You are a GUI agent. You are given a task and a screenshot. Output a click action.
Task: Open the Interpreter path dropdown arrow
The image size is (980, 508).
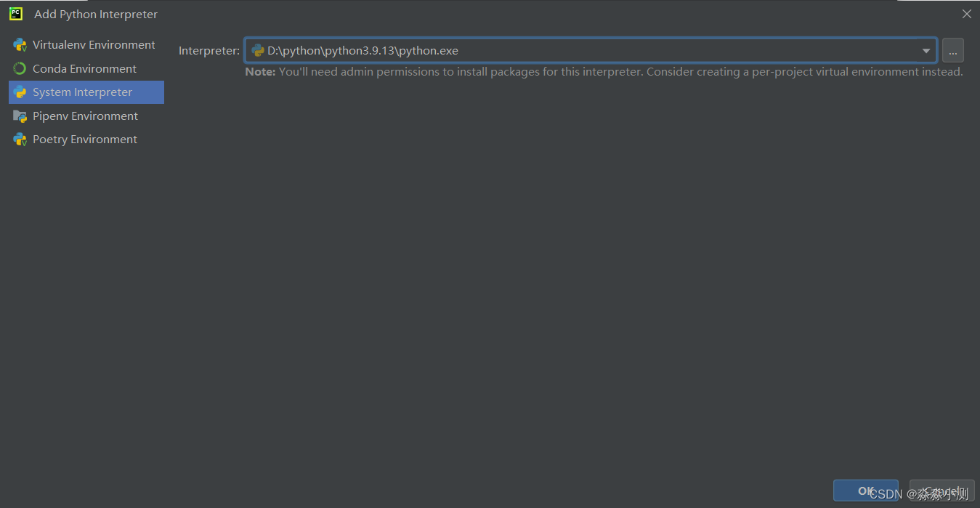pos(926,51)
